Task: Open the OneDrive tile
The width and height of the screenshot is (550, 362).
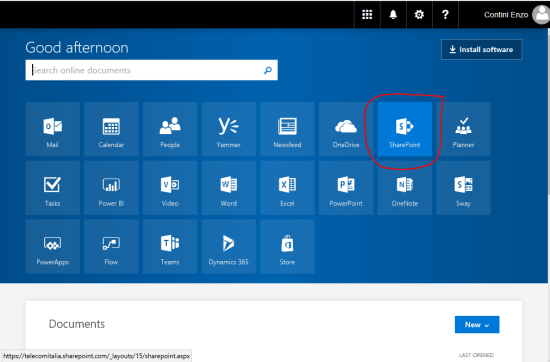Action: [346, 129]
